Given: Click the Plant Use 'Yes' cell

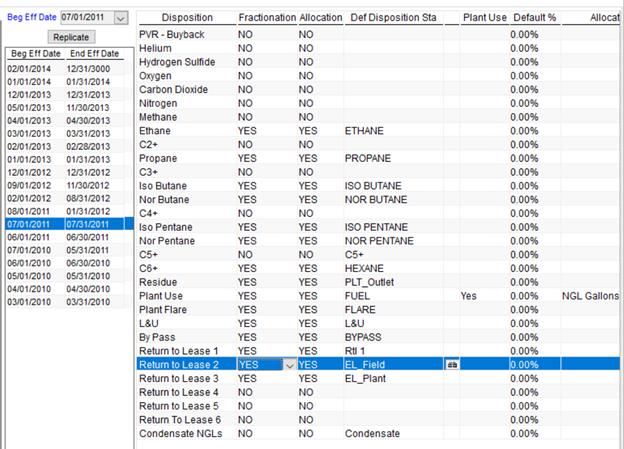Looking at the screenshot, I should [469, 297].
